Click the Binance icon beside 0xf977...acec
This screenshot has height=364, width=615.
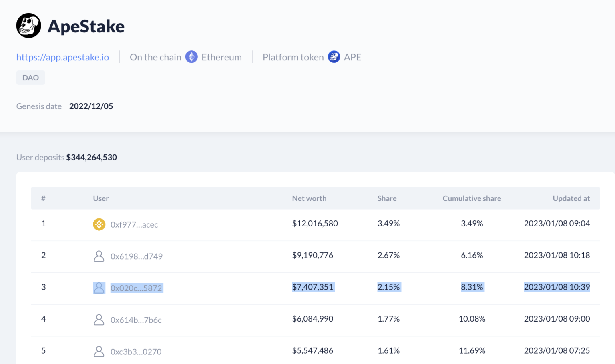click(99, 224)
